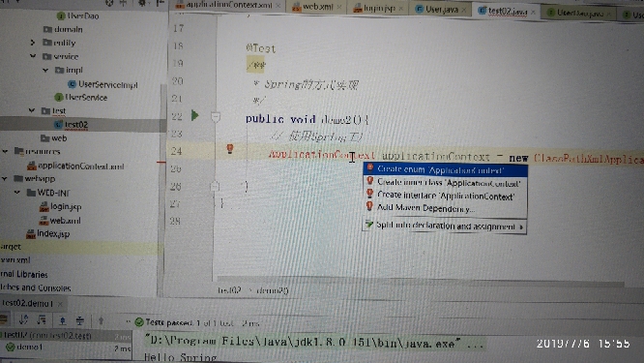Collapse the service folder
The image size is (644, 363).
click(33, 56)
